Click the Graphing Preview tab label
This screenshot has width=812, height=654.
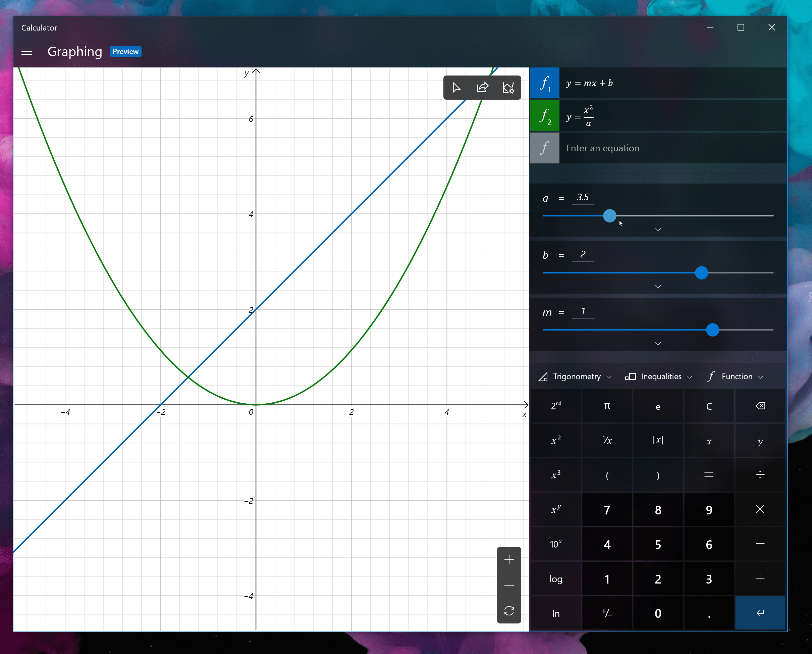point(93,51)
